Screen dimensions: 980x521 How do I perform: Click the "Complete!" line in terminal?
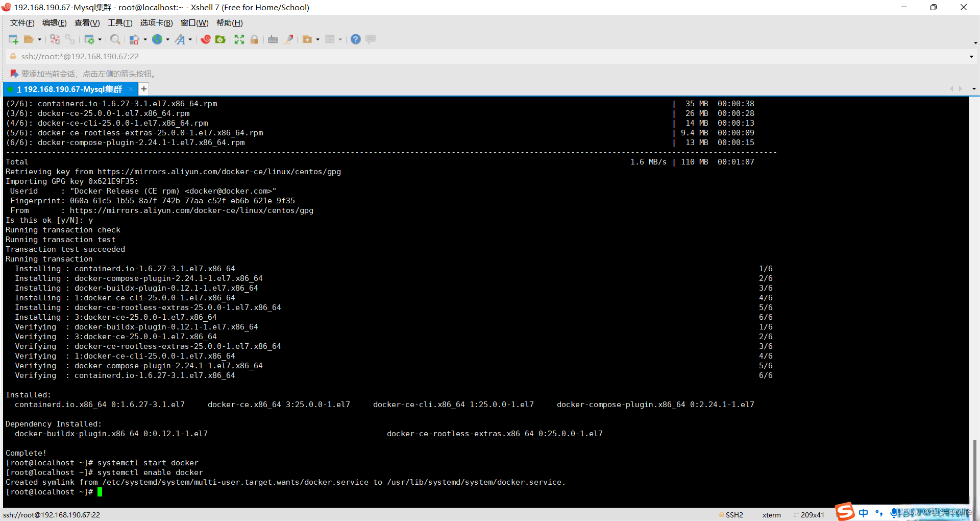pos(26,453)
